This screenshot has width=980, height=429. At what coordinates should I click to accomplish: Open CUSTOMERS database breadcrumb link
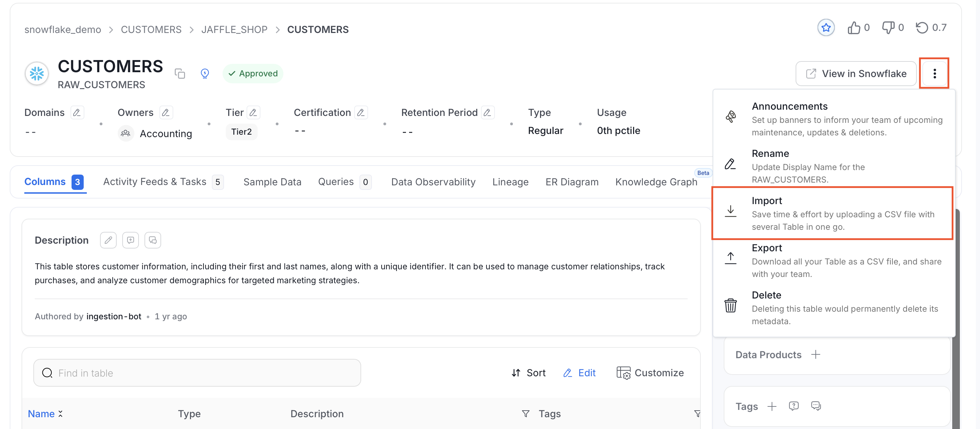[x=151, y=29]
